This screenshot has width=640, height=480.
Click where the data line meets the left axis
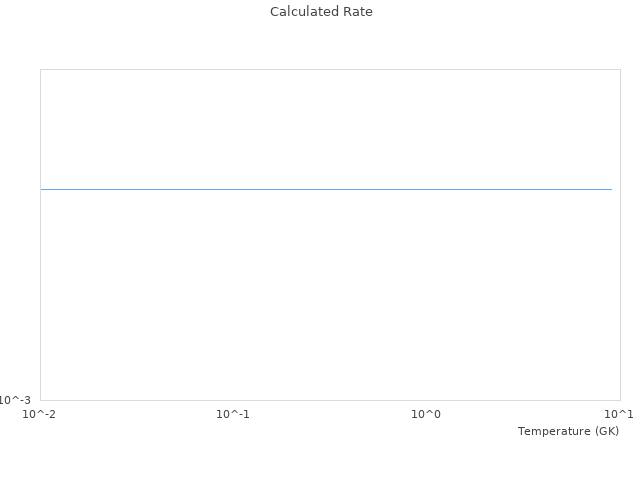41,189
